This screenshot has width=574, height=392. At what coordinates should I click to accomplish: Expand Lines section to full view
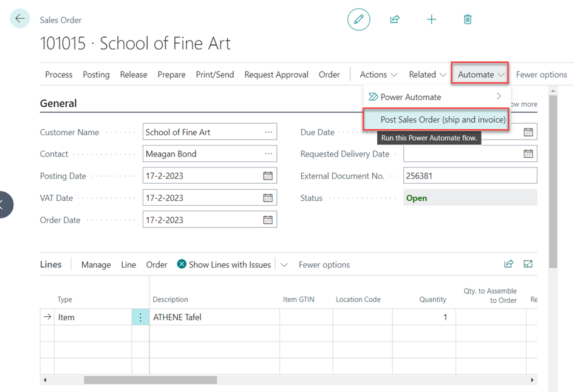pyautogui.click(x=528, y=264)
